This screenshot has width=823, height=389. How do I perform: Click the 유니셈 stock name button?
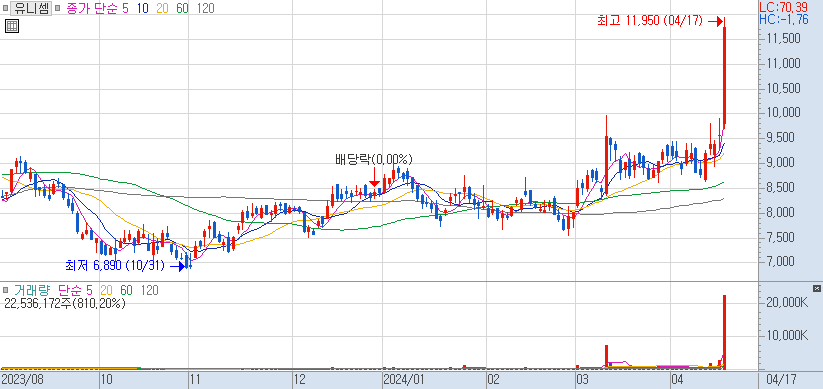click(x=30, y=8)
